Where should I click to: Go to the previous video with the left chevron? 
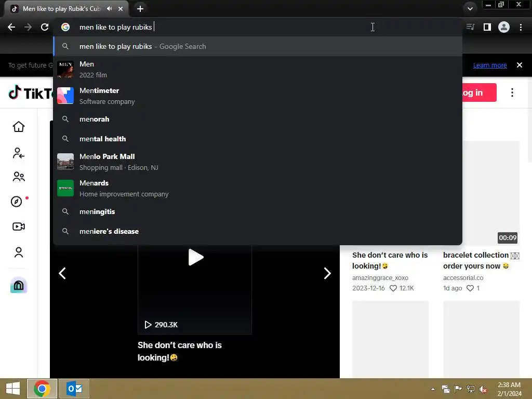[62, 273]
